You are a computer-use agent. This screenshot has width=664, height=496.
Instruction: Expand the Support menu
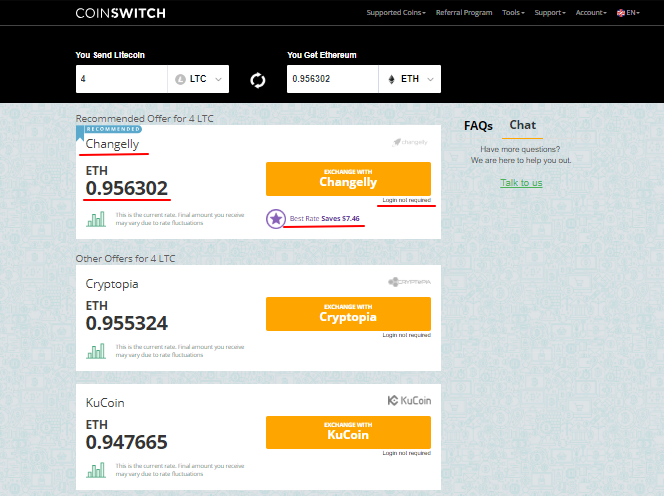click(550, 13)
